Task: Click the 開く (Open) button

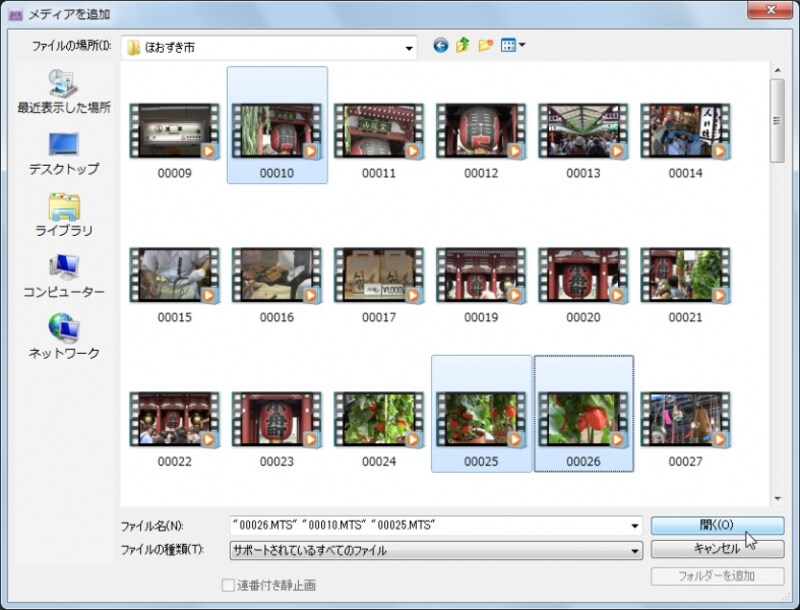Action: click(x=716, y=526)
